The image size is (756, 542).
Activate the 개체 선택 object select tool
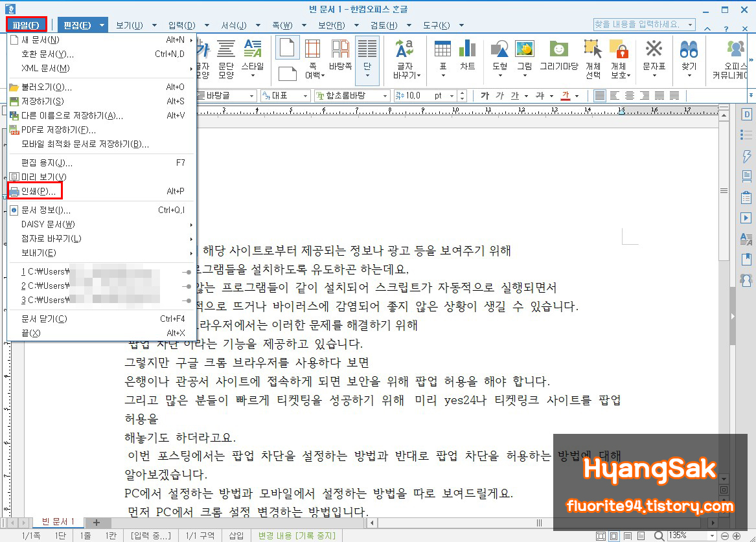593,59
